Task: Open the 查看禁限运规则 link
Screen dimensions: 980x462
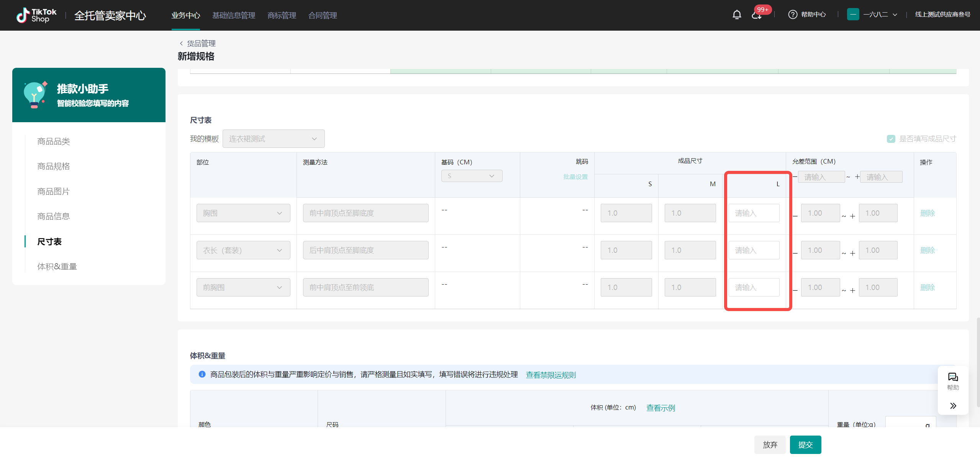Action: pyautogui.click(x=551, y=375)
